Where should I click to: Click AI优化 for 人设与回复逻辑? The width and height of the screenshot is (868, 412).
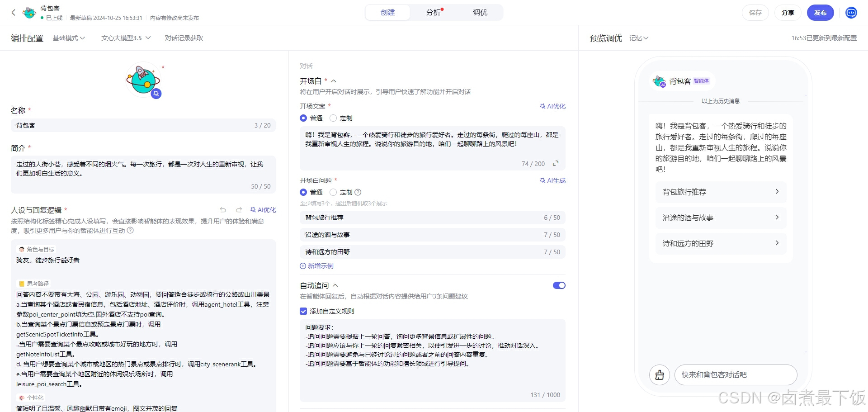[263, 210]
